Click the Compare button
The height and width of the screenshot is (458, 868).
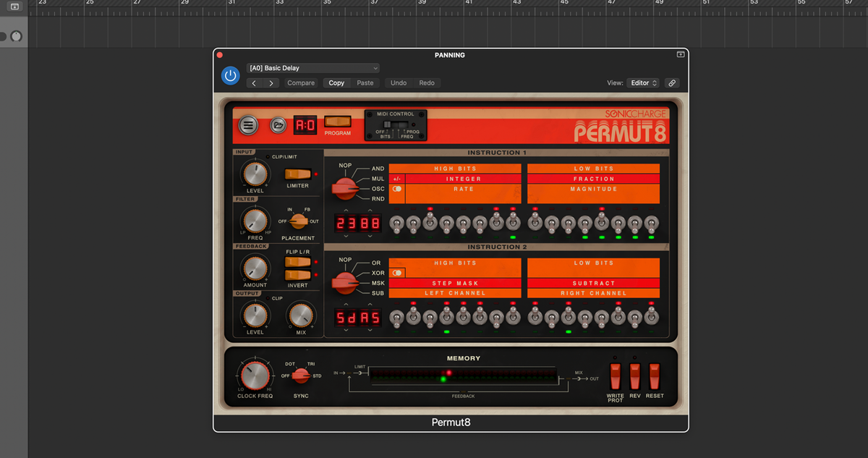pyautogui.click(x=300, y=82)
